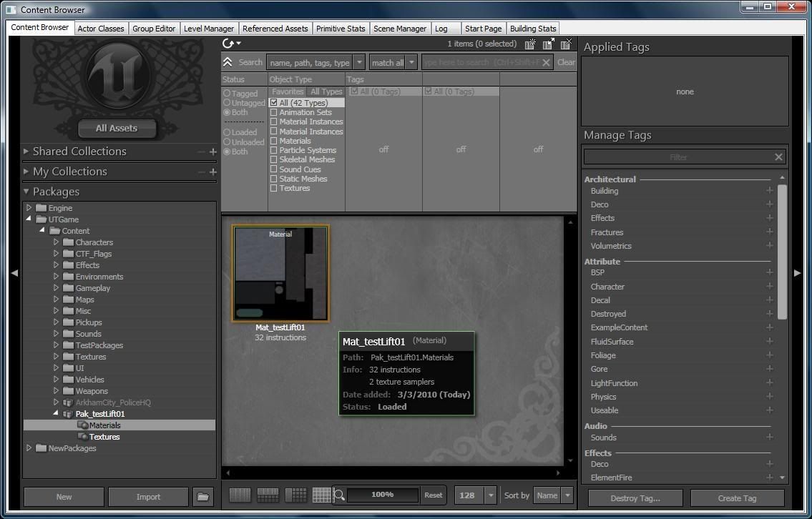Image resolution: width=812 pixels, height=519 pixels.
Task: Collapse the UTGame tree node
Action: tap(29, 219)
